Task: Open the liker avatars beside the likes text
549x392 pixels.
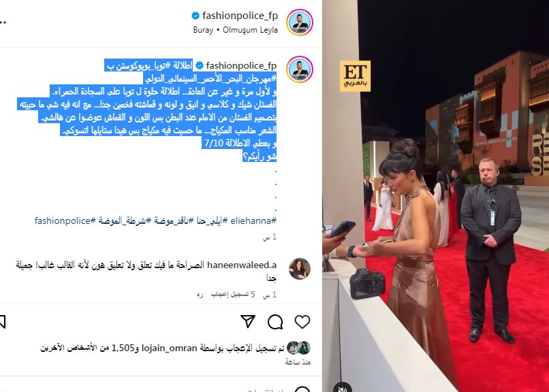Action: click(298, 348)
